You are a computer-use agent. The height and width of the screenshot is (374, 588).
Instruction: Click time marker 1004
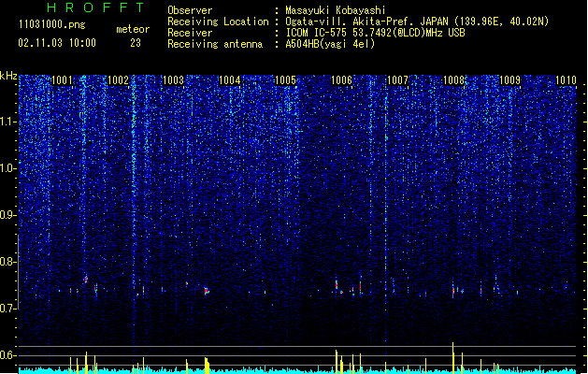pos(230,80)
